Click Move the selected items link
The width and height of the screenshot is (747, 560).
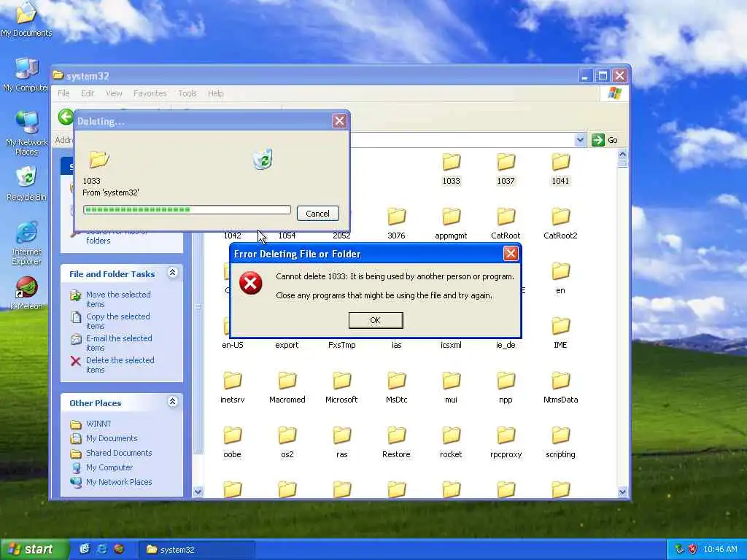118,300
